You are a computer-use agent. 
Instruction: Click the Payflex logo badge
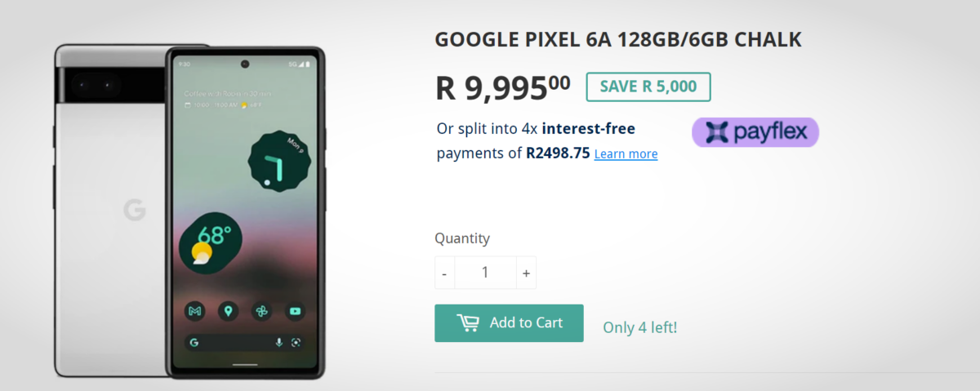(755, 132)
